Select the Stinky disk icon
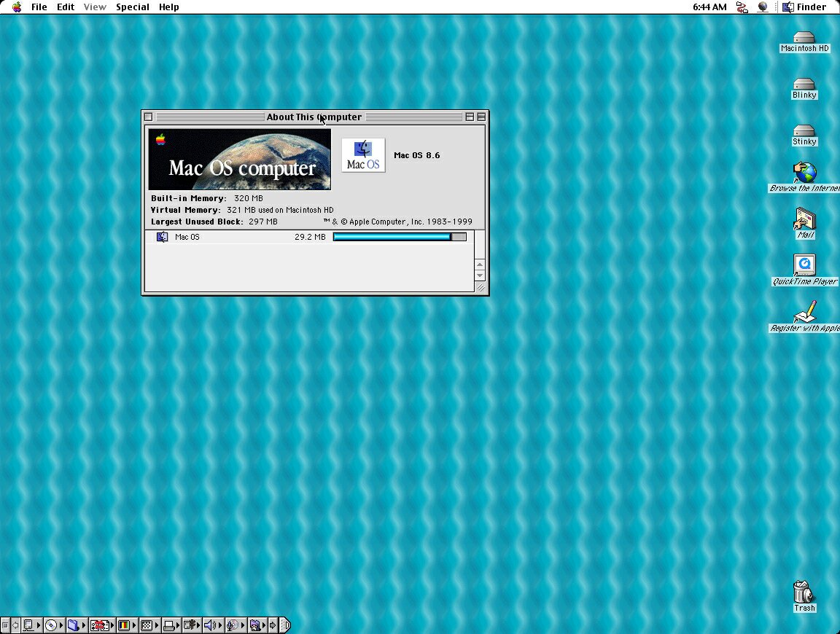 tap(804, 130)
